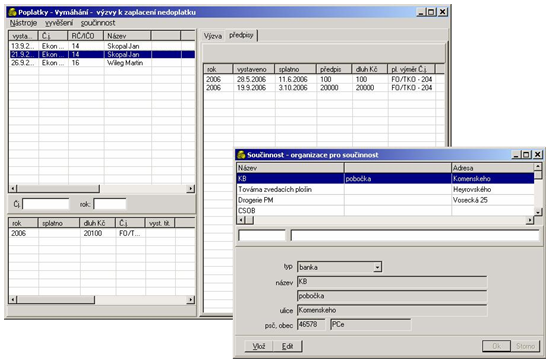Click left scroll arrow of top-left list
This screenshot has width=549, height=362.
coord(13,189)
